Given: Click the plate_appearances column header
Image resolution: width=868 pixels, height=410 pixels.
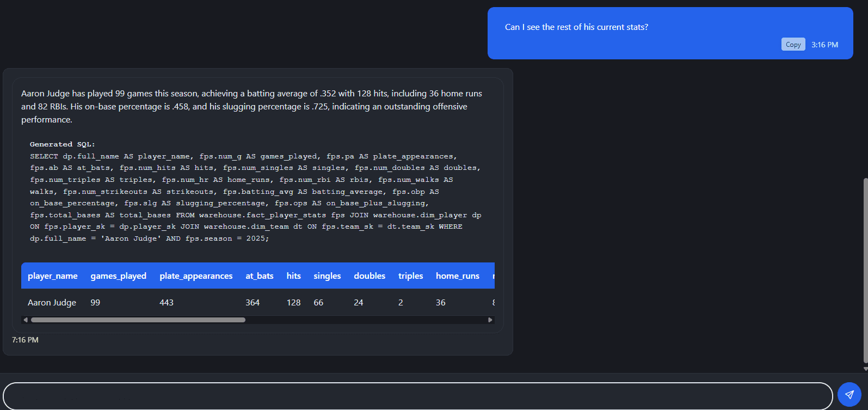Looking at the screenshot, I should coord(196,276).
